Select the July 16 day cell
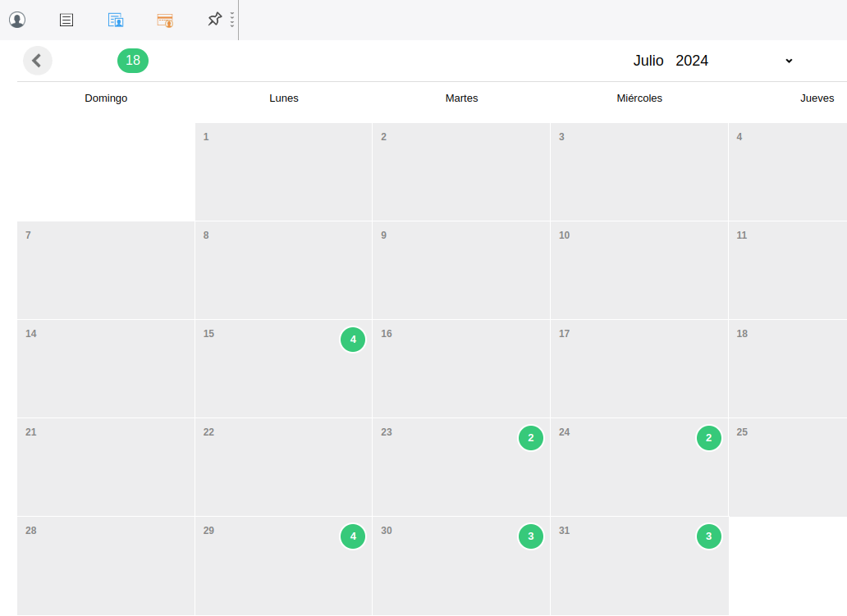The width and height of the screenshot is (847, 616). tap(460, 369)
